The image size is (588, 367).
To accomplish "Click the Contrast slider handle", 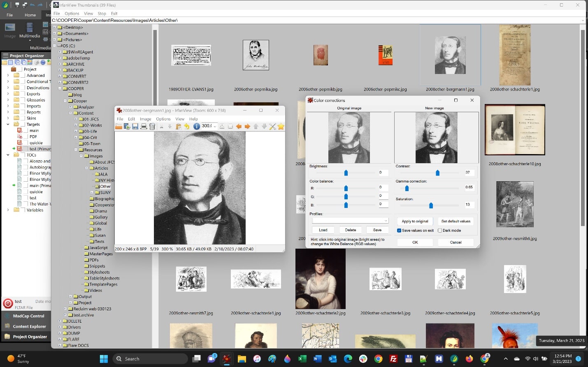I will [437, 173].
